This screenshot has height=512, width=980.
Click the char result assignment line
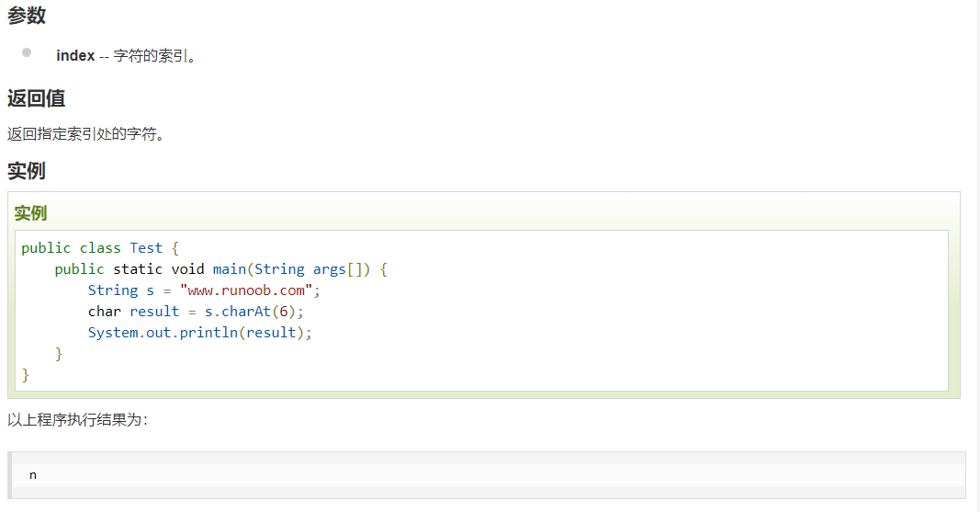pyautogui.click(x=195, y=312)
